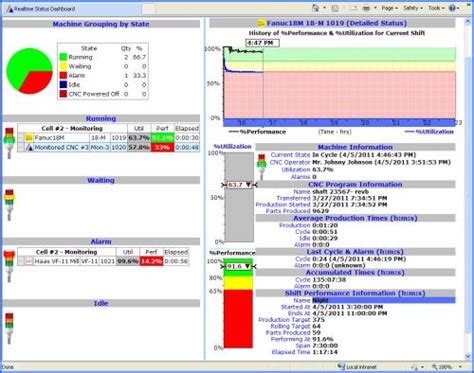Click the program name shaft 23567- revb

click(x=340, y=192)
